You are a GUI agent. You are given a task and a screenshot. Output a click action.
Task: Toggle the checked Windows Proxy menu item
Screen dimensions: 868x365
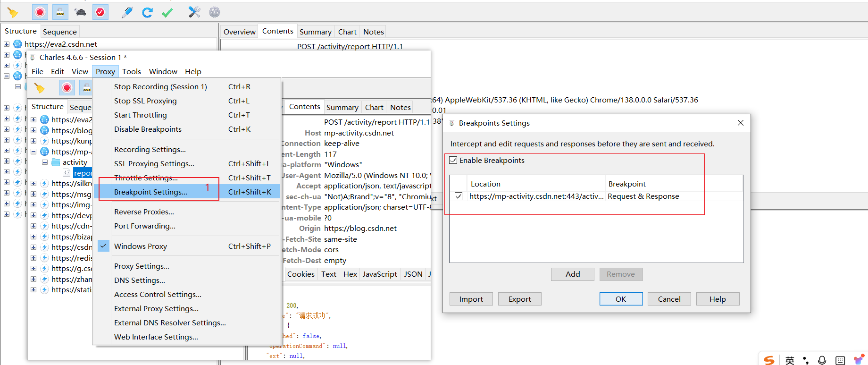tap(186, 246)
